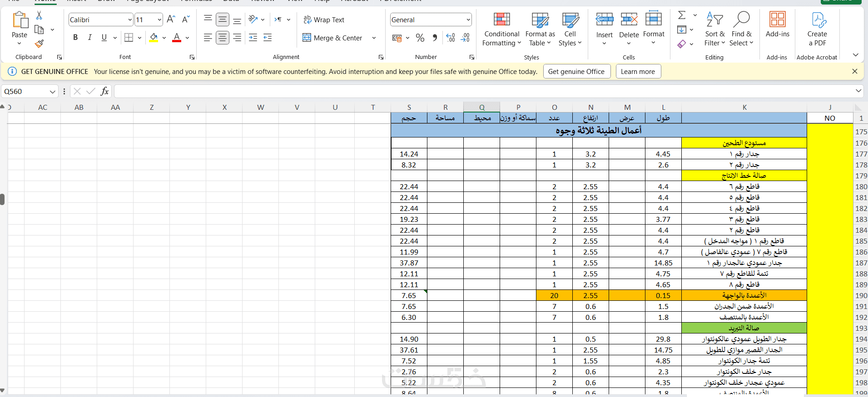Open Conditional Formatting menu
The width and height of the screenshot is (868, 397).
(x=501, y=29)
